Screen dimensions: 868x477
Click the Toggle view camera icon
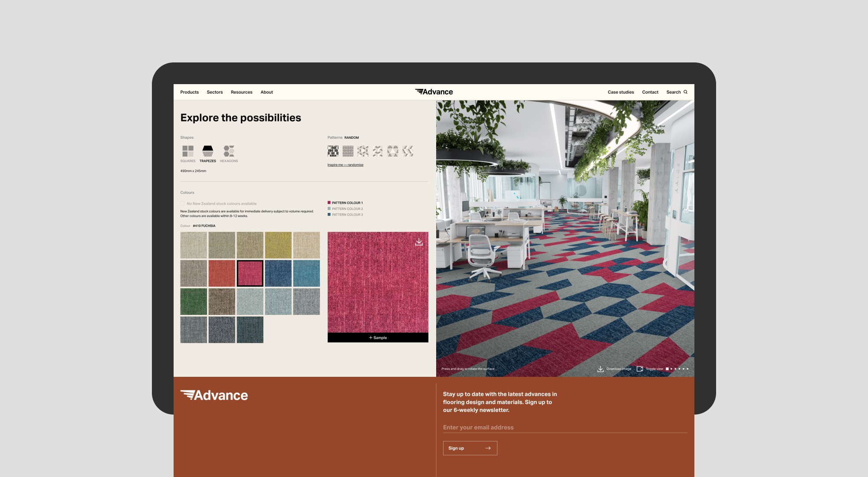pos(640,369)
